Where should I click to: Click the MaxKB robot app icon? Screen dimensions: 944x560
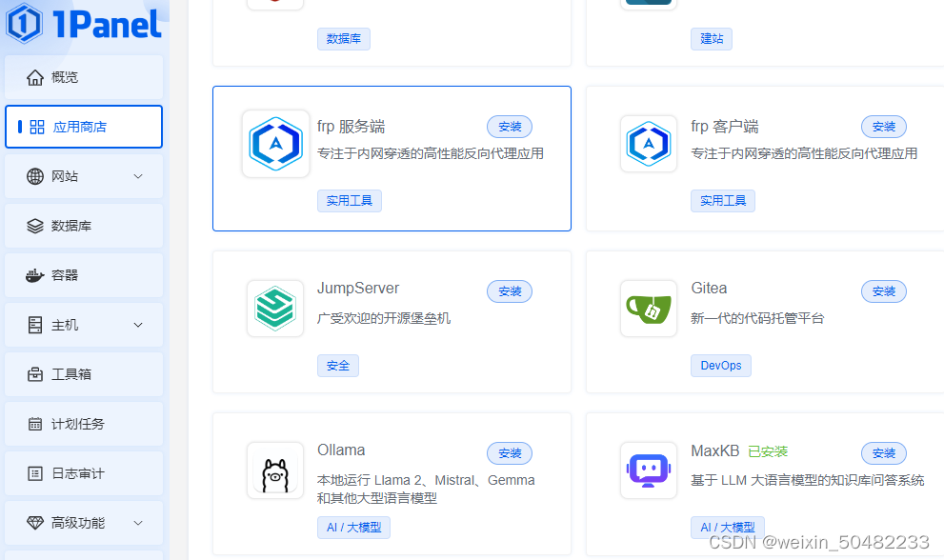(x=649, y=470)
